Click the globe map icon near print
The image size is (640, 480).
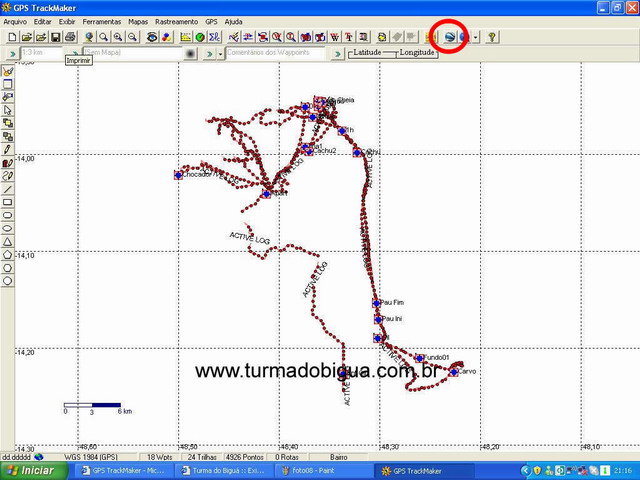(89, 37)
